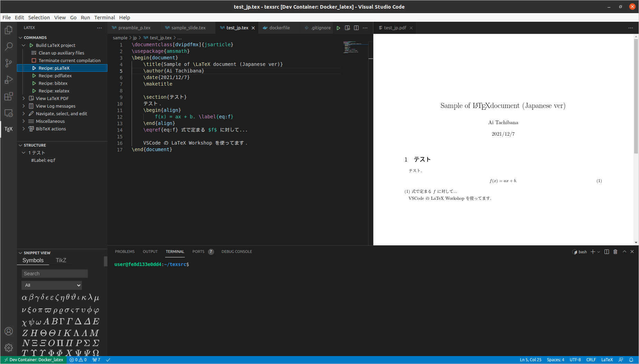Close the test_jp.tex tab

[253, 28]
